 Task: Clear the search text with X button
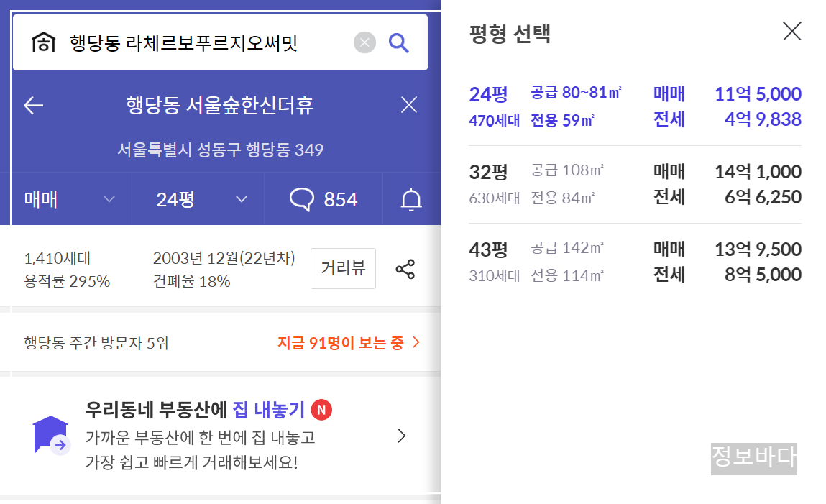click(x=364, y=42)
